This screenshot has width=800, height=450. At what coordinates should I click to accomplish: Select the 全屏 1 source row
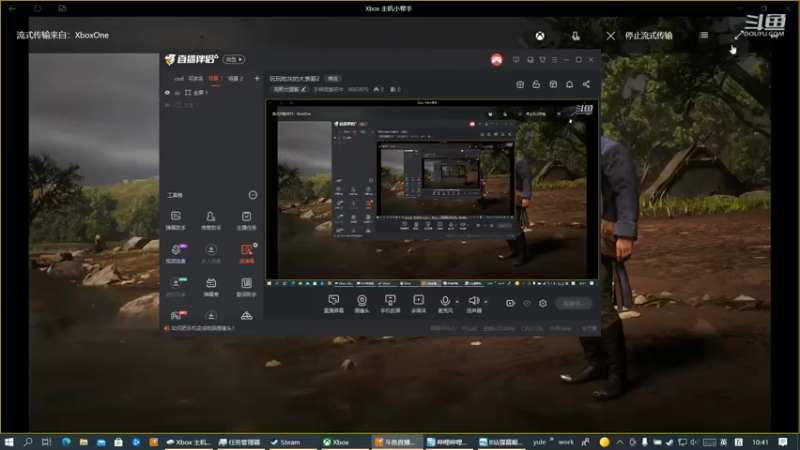[x=211, y=93]
